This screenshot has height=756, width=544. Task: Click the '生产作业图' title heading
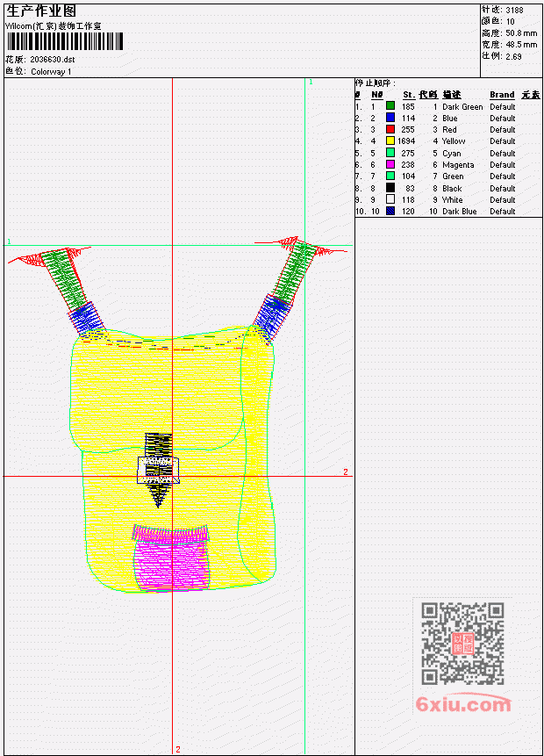coord(41,11)
